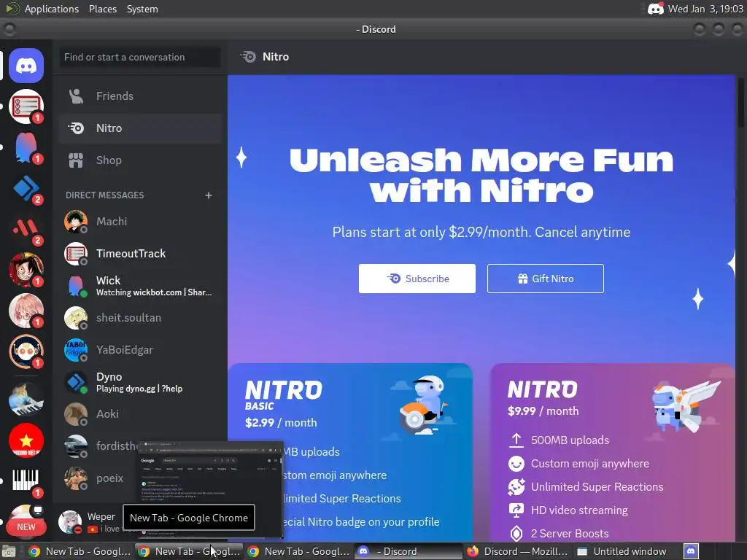Image resolution: width=747 pixels, height=560 pixels.
Task: Open the Wick direct message
Action: 140,286
